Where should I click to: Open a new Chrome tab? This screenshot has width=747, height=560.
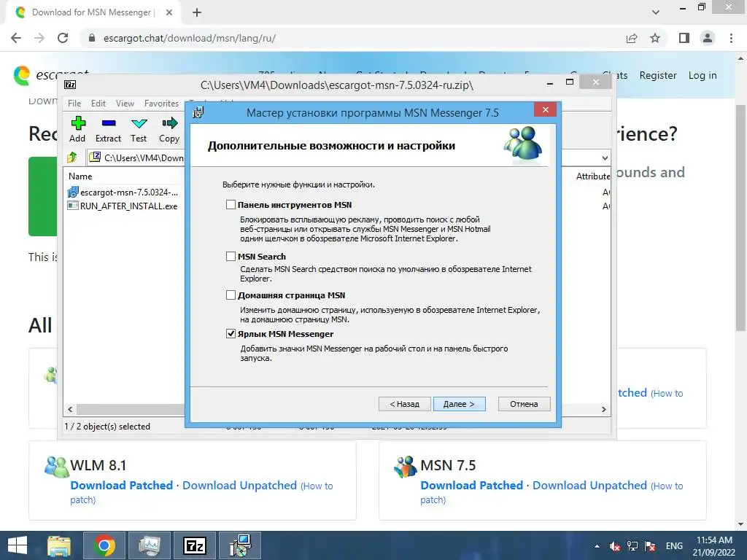point(197,12)
